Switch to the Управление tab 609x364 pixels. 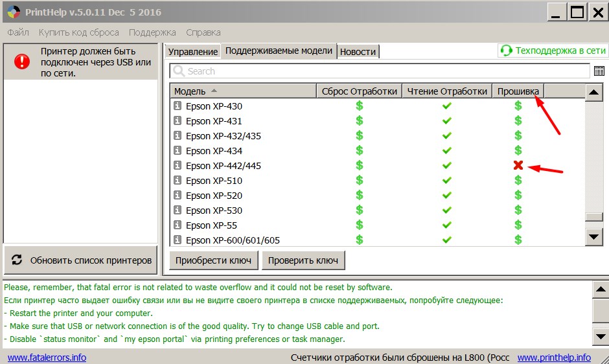click(192, 52)
